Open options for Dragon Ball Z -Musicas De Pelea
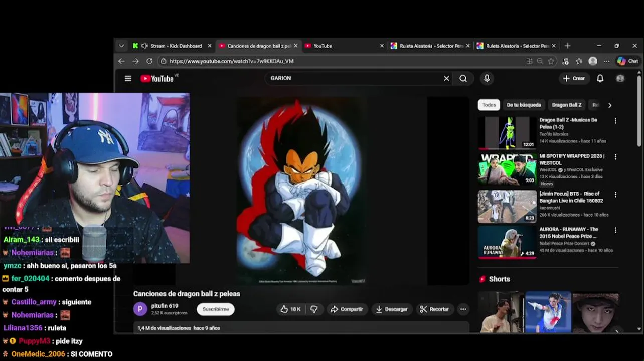The height and width of the screenshot is (361, 644). (x=615, y=121)
